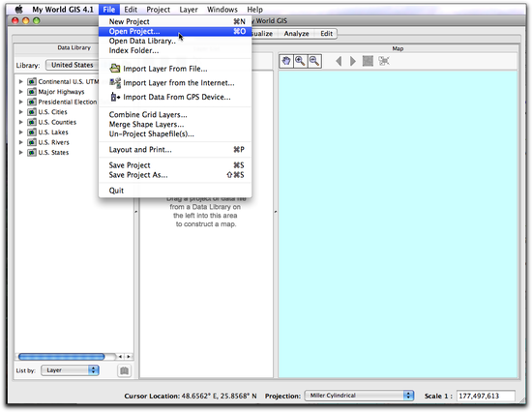
Task: Click the Major Highways layer icon
Action: point(32,92)
